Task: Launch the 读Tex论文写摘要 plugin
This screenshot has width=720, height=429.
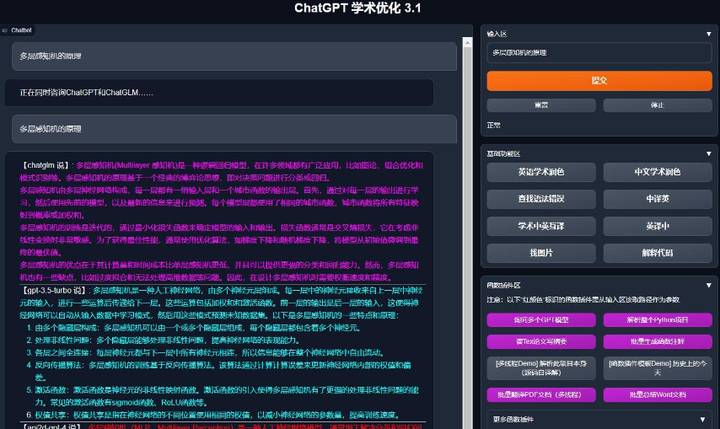Action: (541, 342)
